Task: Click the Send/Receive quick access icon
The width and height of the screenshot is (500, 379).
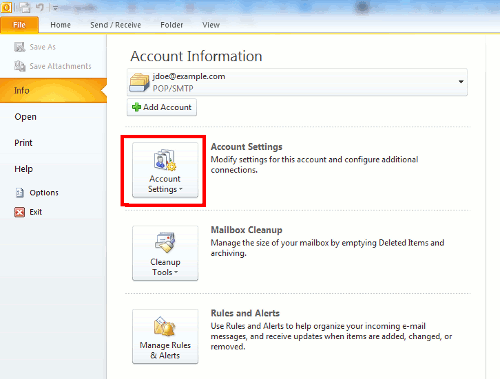Action: pyautogui.click(x=24, y=7)
